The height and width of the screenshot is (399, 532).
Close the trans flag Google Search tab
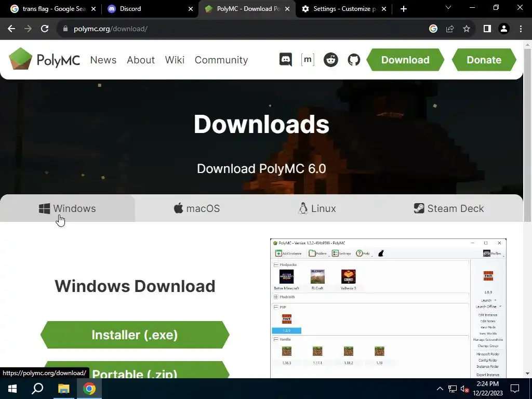click(x=94, y=9)
